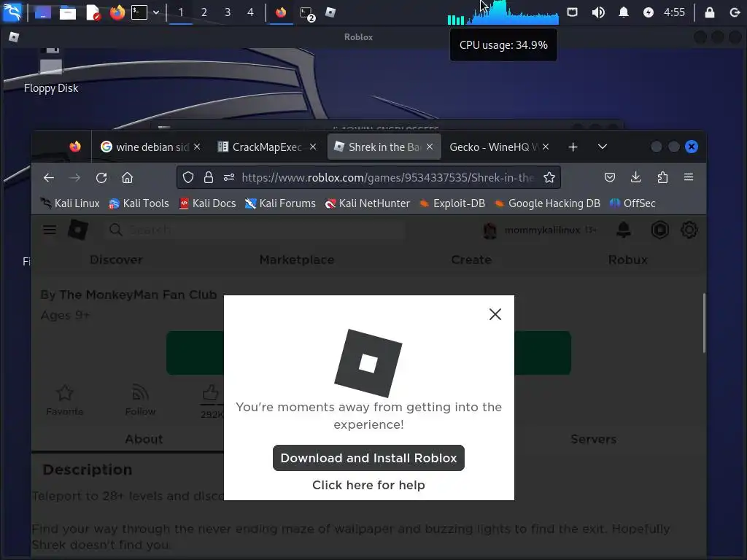Open the notifications bell in the panel
This screenshot has height=560, width=747.
click(623, 12)
